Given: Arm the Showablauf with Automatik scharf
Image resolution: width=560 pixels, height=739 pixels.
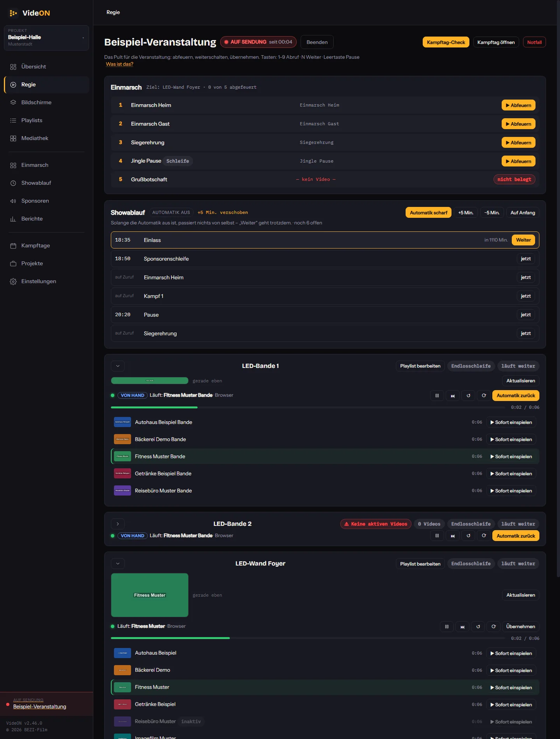Looking at the screenshot, I should point(429,213).
